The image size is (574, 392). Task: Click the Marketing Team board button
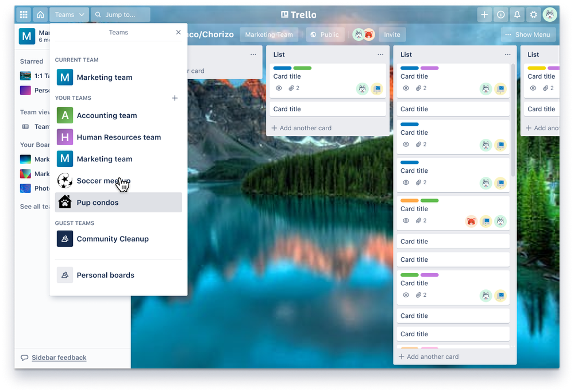pos(269,34)
